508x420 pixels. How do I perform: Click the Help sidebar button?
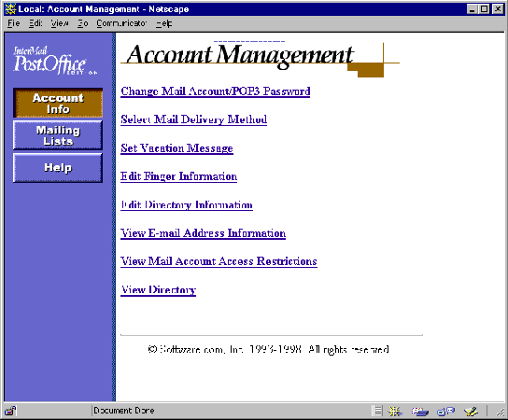pyautogui.click(x=58, y=168)
